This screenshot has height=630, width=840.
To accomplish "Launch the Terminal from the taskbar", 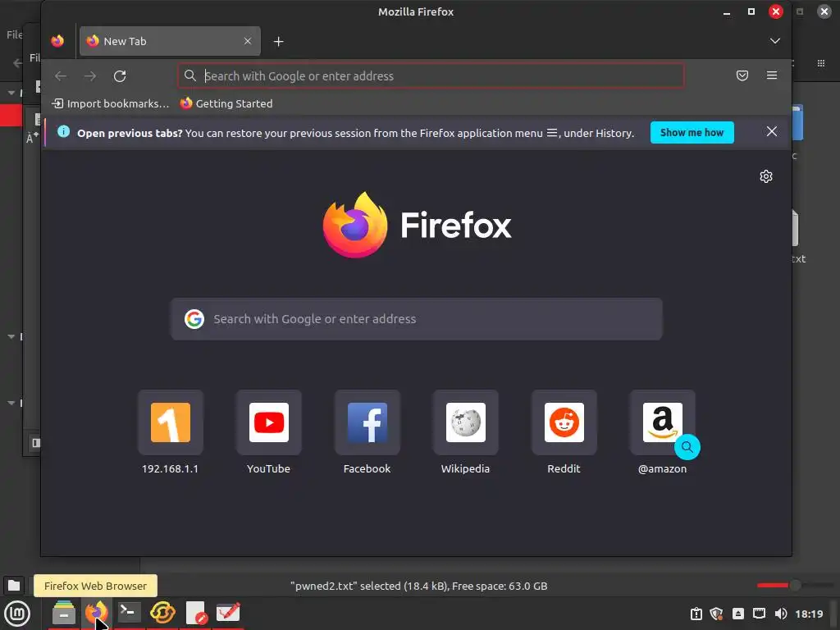I will 129,612.
